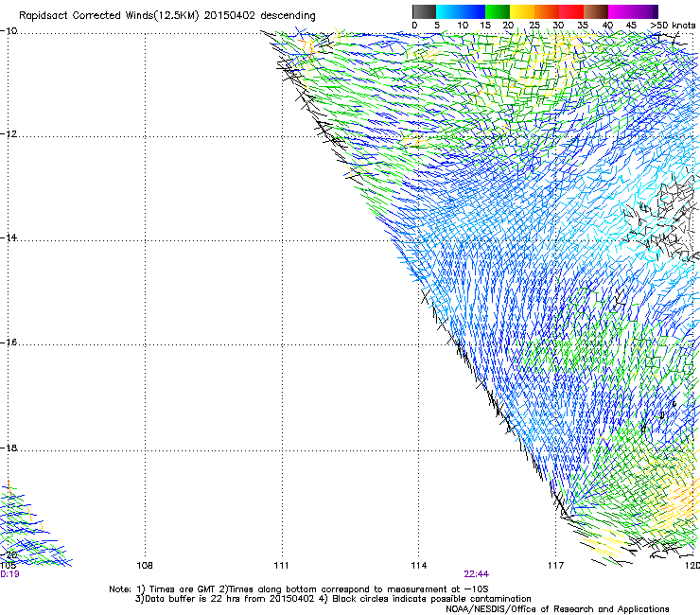Select the red 30-35 knots legend swatch
700x615 pixels.
571,11
